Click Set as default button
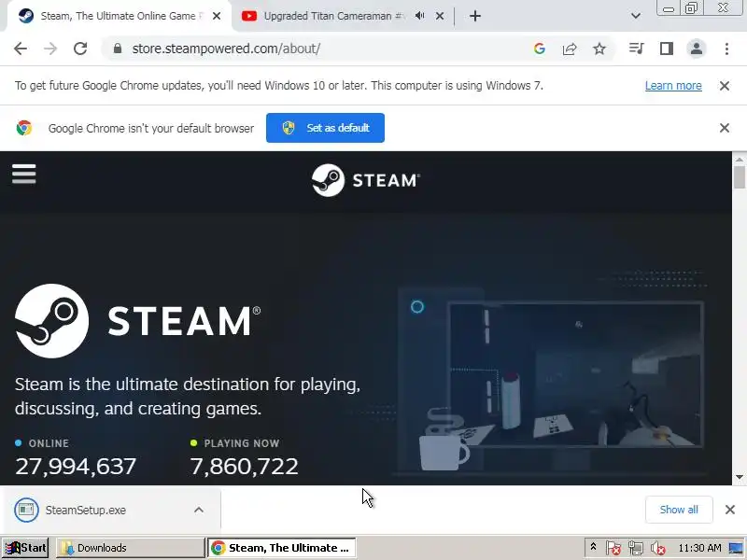 [x=325, y=128]
